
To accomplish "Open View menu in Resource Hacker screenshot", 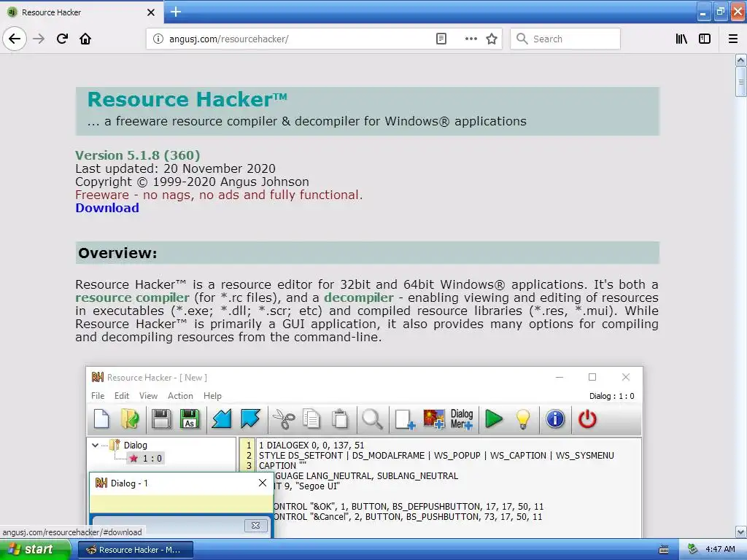I will tap(148, 396).
